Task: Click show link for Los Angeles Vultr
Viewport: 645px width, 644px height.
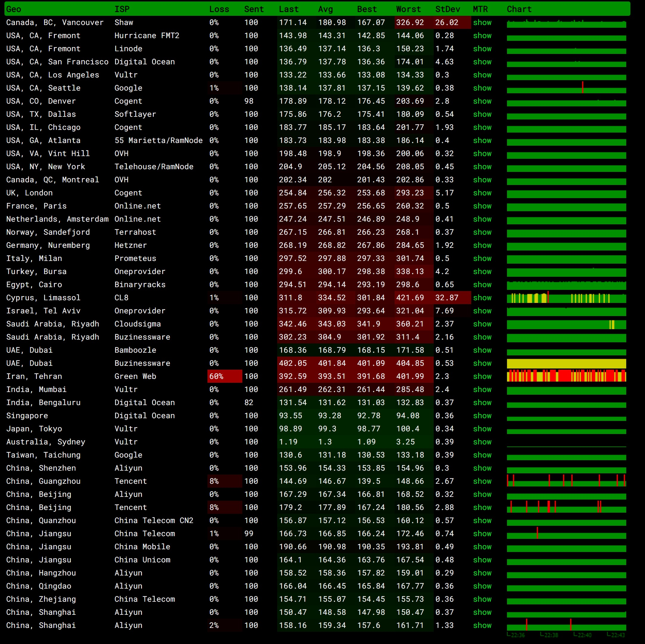Action: [x=482, y=75]
